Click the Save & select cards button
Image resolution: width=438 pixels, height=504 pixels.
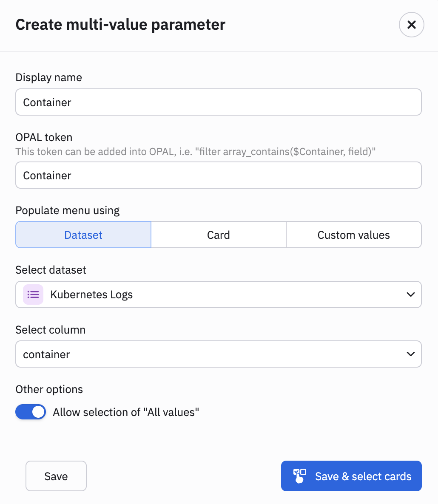351,476
